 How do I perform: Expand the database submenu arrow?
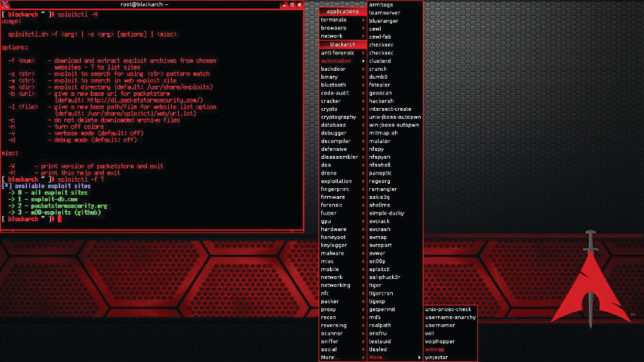[364, 124]
